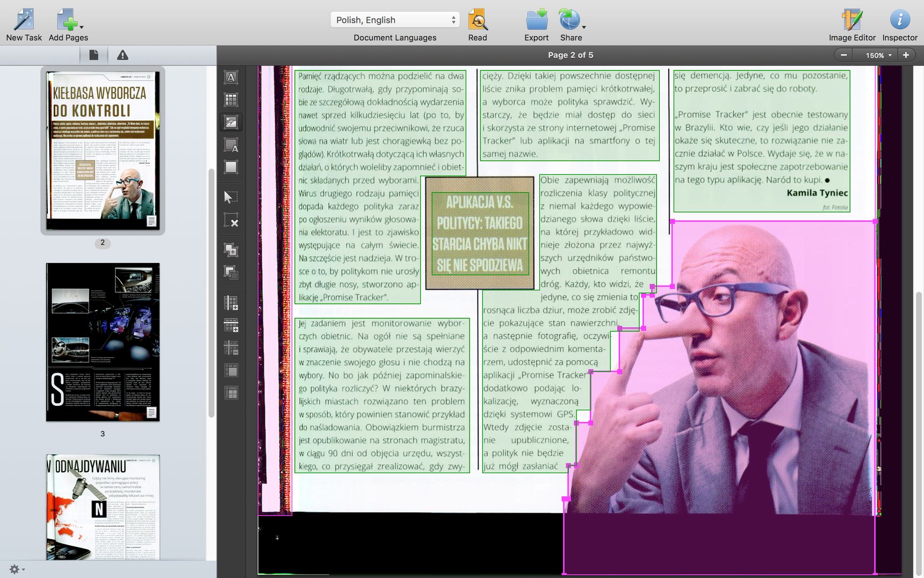The height and width of the screenshot is (578, 924).
Task: Select the Delete Area tool
Action: coord(231,220)
